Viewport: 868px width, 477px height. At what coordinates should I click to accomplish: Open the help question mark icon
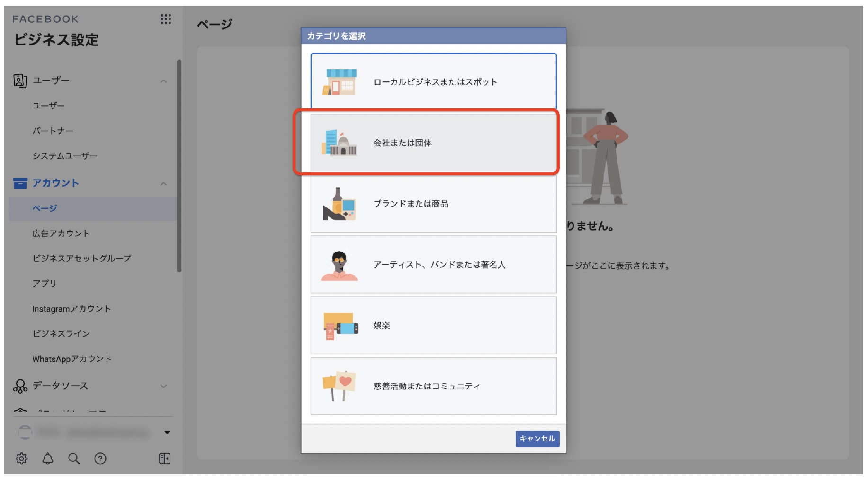click(x=100, y=459)
